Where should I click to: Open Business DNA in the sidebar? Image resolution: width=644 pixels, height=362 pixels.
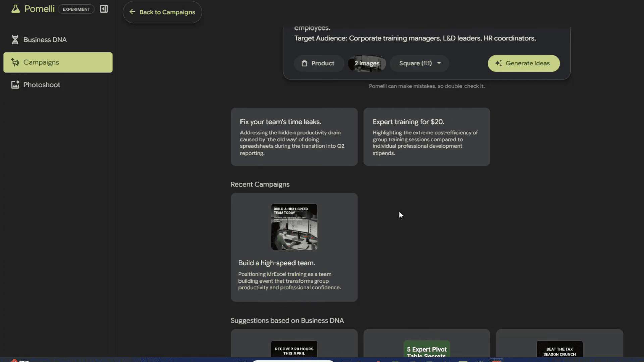58,40
